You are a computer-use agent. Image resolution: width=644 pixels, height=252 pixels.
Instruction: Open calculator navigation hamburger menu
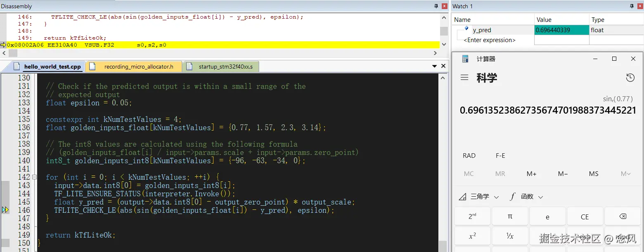(464, 78)
